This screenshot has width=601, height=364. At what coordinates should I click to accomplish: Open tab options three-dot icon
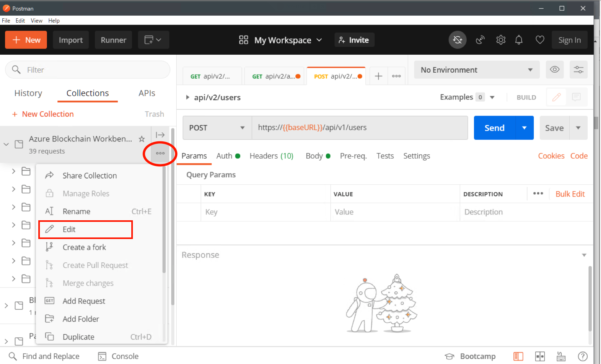pos(396,76)
